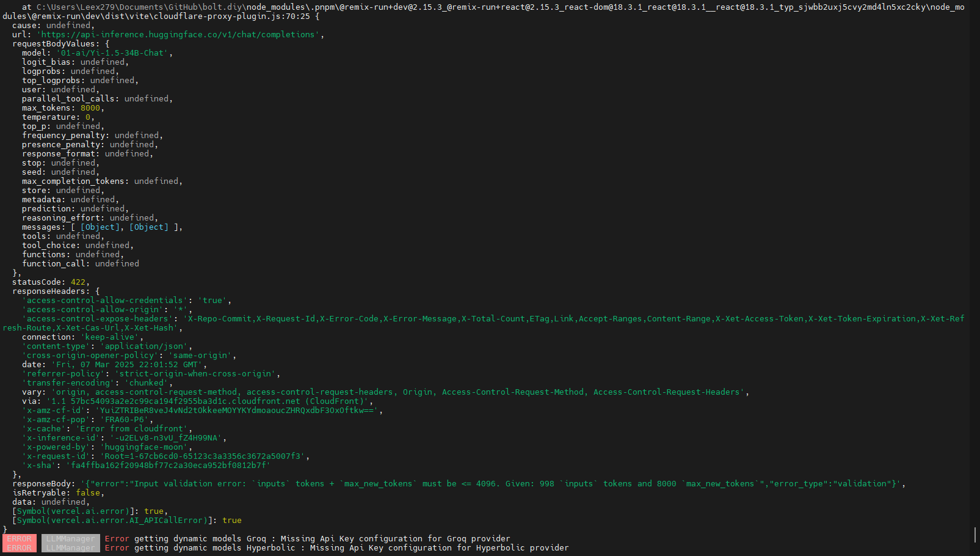Click the 'functions: undefined' line
This screenshot has width=980, height=556.
(73, 255)
